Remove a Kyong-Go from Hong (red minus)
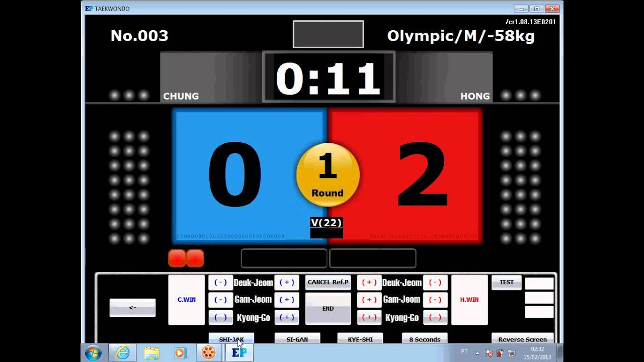The height and width of the screenshot is (362, 644). 435,317
